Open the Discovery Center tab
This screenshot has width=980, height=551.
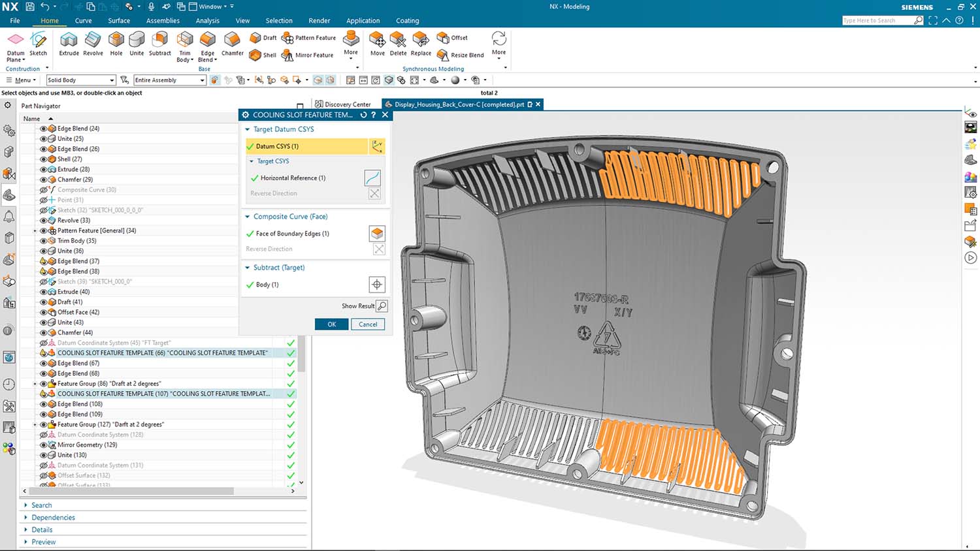pos(343,104)
